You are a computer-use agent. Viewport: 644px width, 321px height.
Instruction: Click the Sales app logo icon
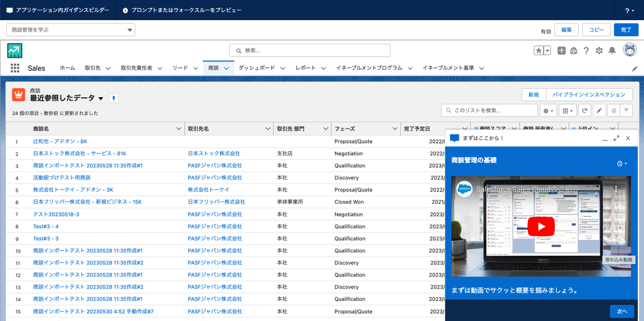coord(15,51)
